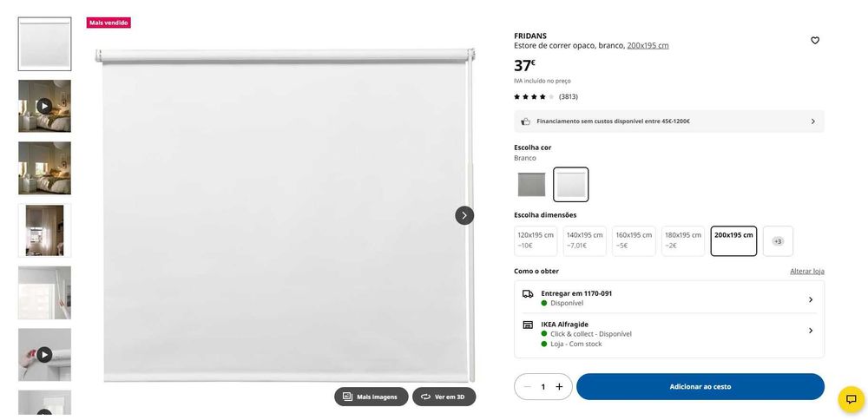The width and height of the screenshot is (868, 420).
Task: Click the financing wallet icon
Action: 526,121
